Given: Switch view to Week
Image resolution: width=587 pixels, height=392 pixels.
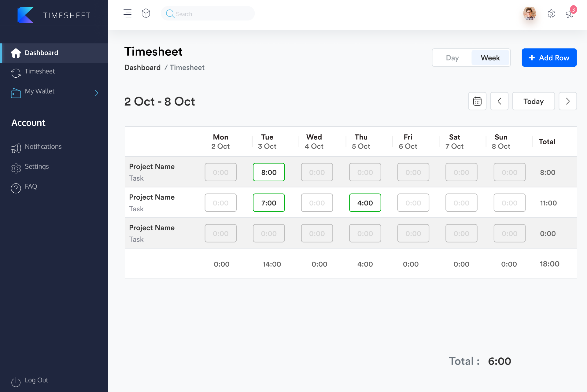Looking at the screenshot, I should 490,57.
